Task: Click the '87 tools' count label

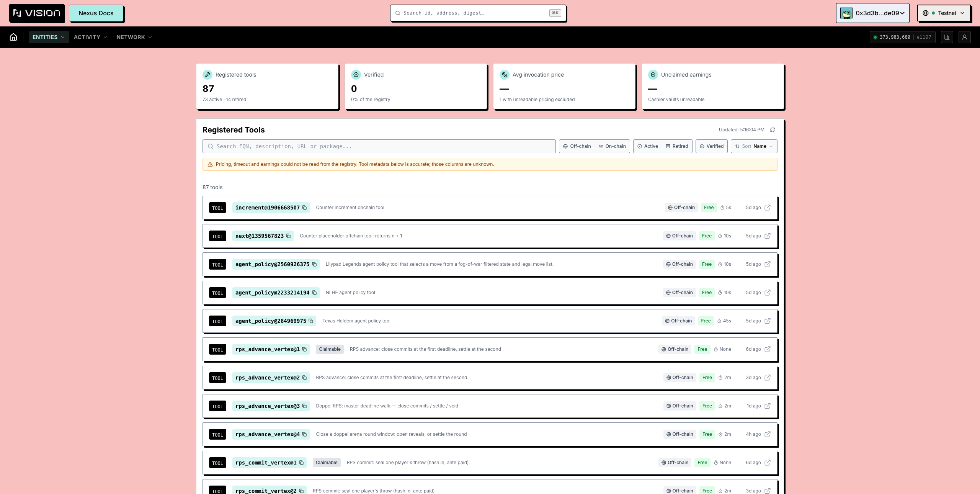Action: [x=212, y=187]
